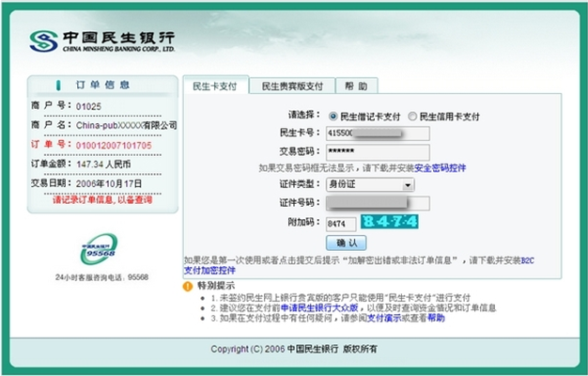Open the 证件类型 dropdown showing 身份证
Viewport: 588px width, 376px height.
(x=370, y=185)
